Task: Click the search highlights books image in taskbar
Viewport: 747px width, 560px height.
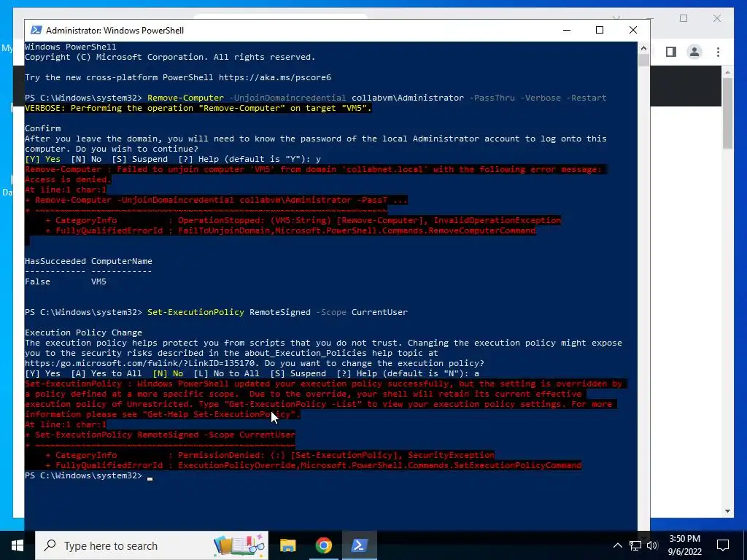Action: (239, 545)
